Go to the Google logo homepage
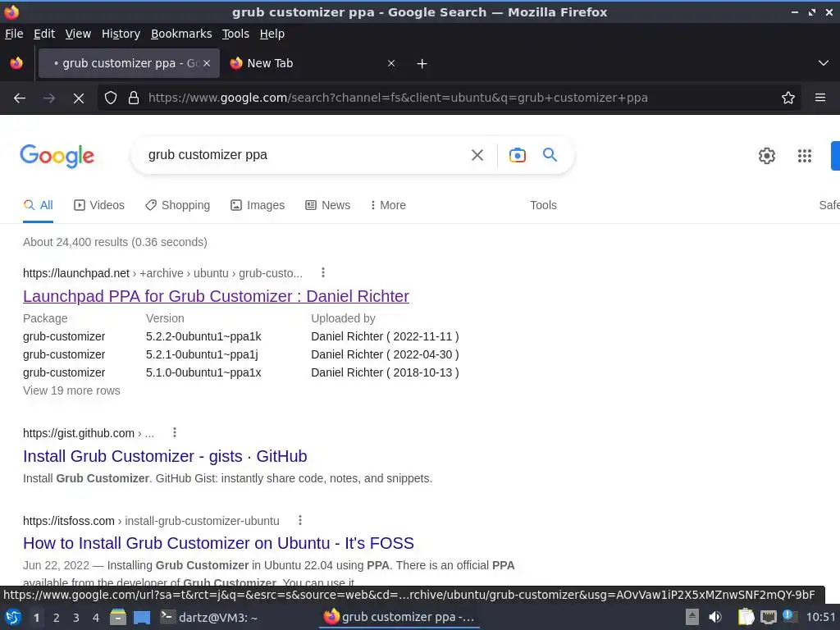The height and width of the screenshot is (630, 840). 57,156
